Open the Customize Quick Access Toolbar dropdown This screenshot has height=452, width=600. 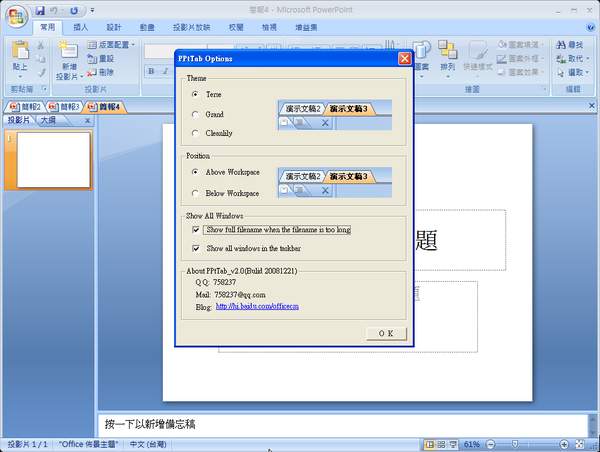92,11
